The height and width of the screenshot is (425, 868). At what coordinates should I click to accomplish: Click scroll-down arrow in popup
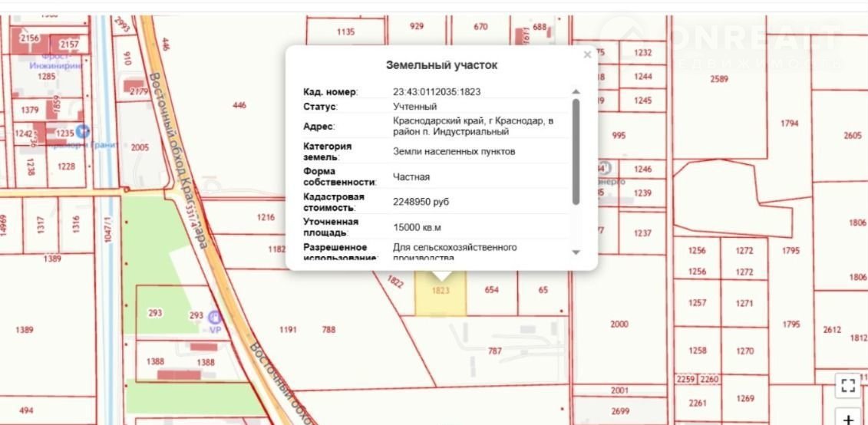coord(576,252)
